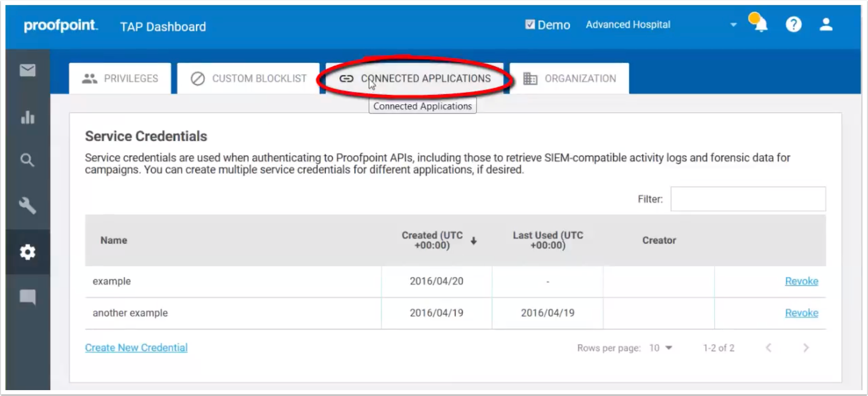Select the settings gear sidebar icon
The width and height of the screenshot is (868, 396).
pyautogui.click(x=28, y=252)
